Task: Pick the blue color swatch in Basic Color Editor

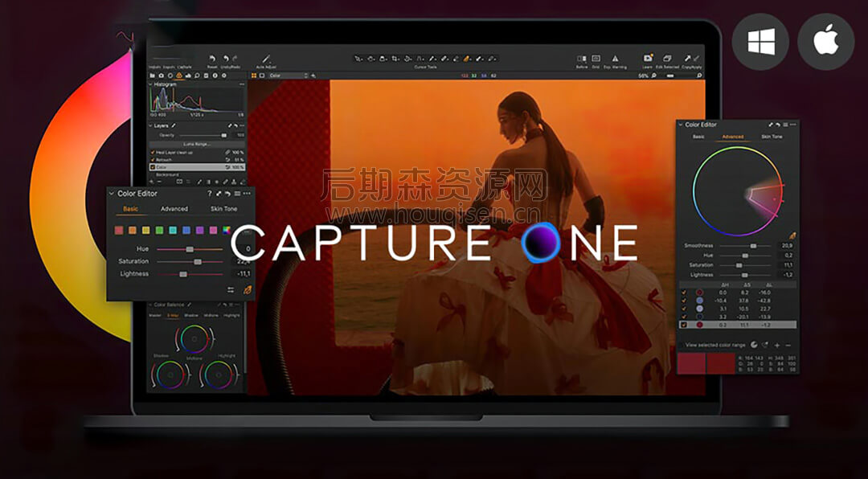Action: coord(186,230)
